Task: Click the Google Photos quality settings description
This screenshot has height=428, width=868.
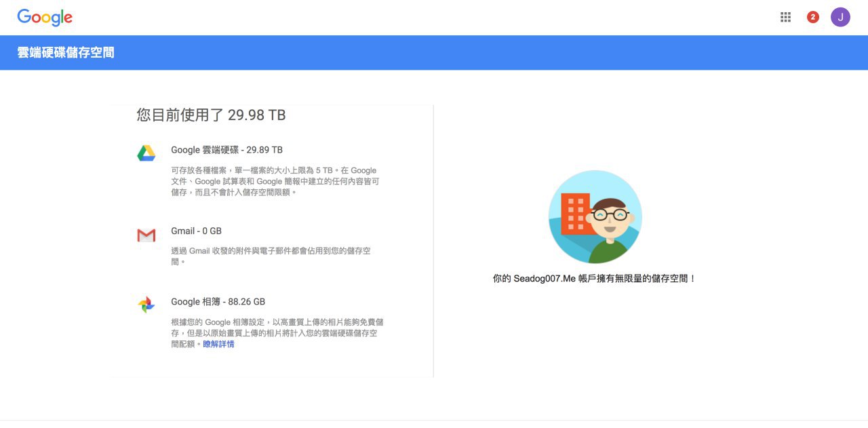Action: tap(277, 333)
